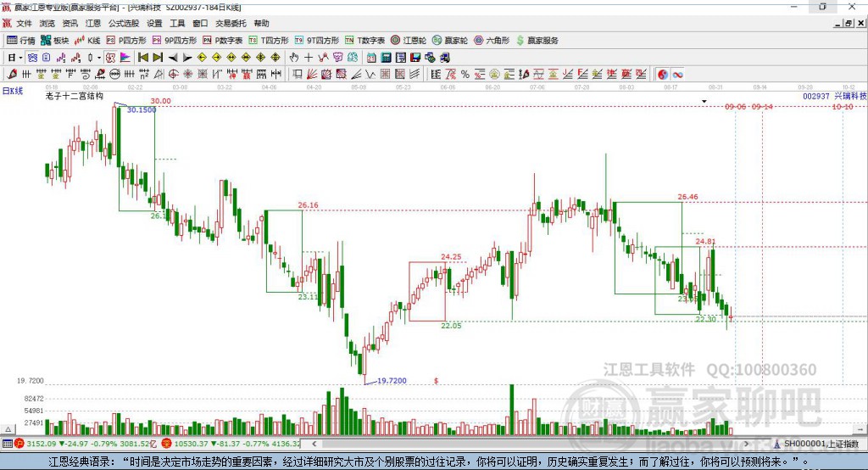
Task: Click the 09-06 date marker
Action: 736,106
